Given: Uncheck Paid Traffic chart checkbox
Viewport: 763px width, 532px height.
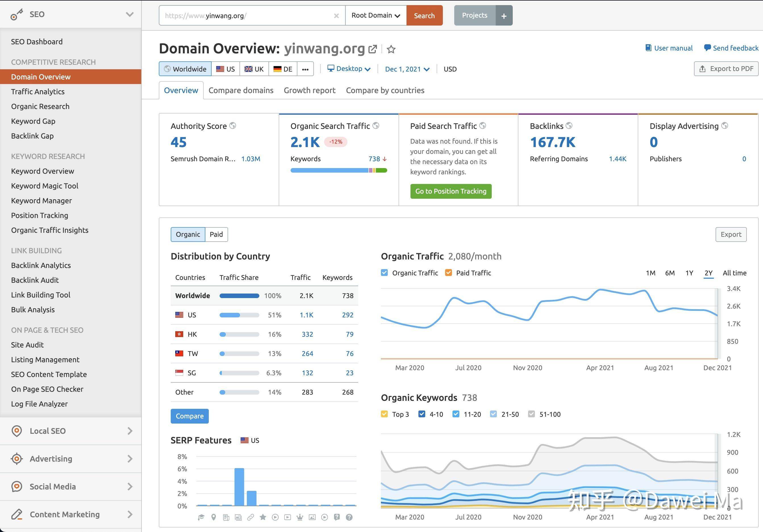Looking at the screenshot, I should point(448,273).
